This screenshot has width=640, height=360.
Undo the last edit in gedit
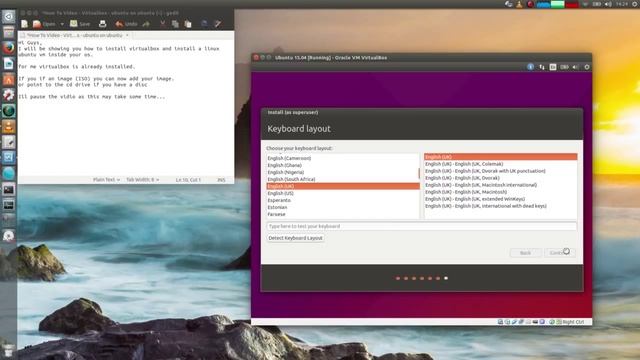point(126,24)
